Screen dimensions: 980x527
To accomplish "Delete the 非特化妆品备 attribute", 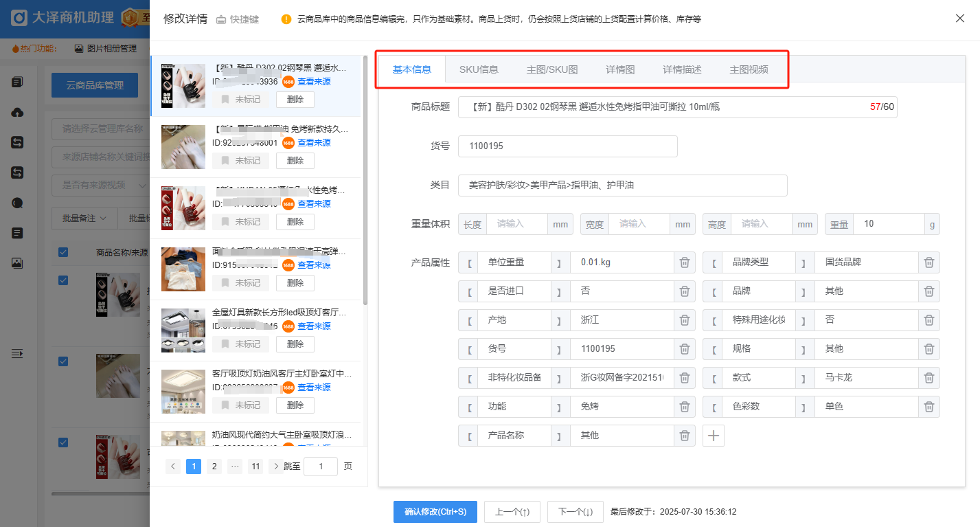I will 685,378.
